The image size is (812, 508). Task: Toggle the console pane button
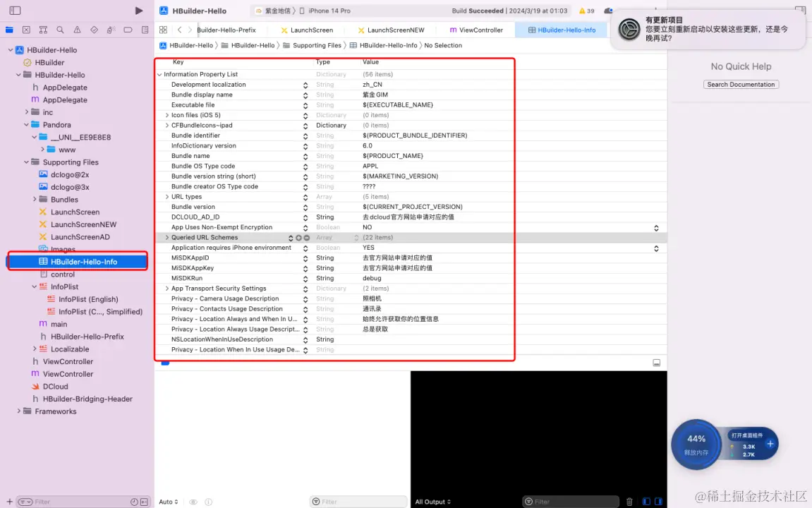(x=658, y=502)
